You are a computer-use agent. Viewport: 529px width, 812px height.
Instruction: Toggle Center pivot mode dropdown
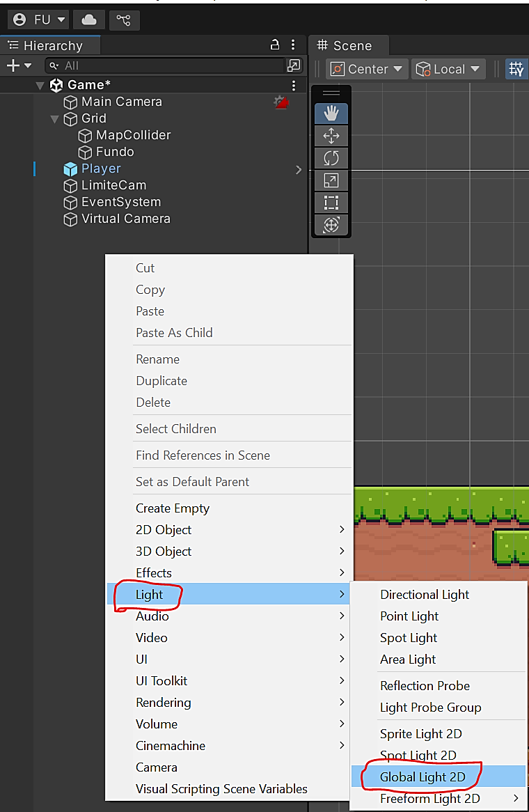[x=368, y=69]
